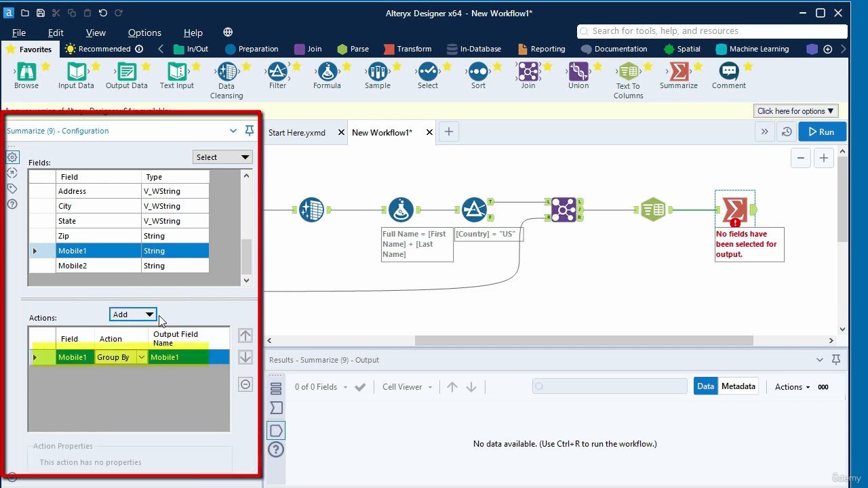Select the Text To Columns canvas node
This screenshot has height=488, width=868.
(653, 210)
